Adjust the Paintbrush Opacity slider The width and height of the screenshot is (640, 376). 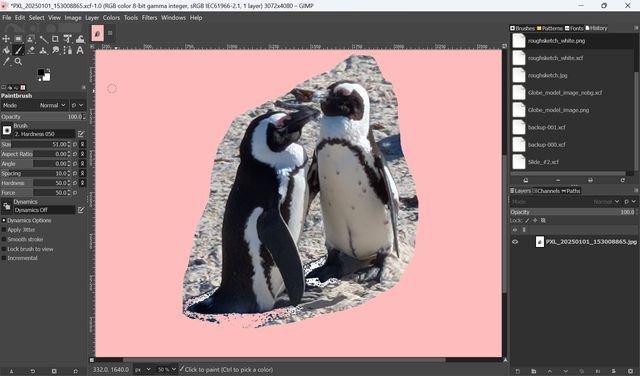(43, 117)
